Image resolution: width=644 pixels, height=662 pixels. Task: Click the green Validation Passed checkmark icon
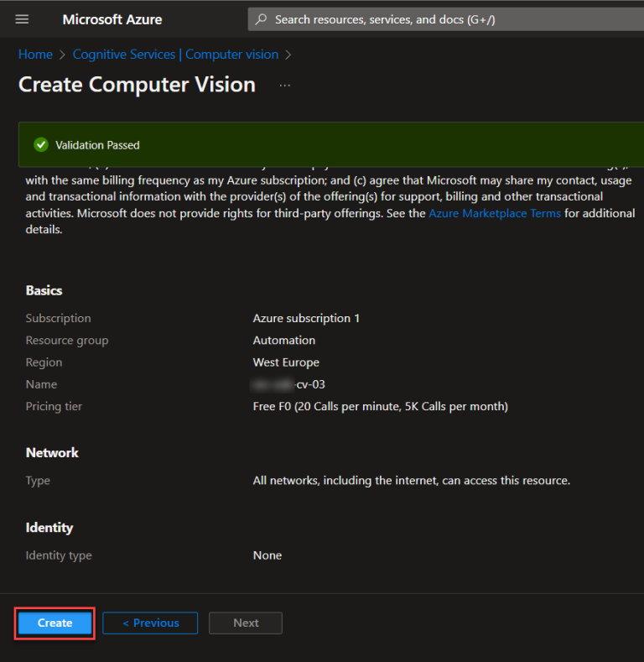(40, 145)
